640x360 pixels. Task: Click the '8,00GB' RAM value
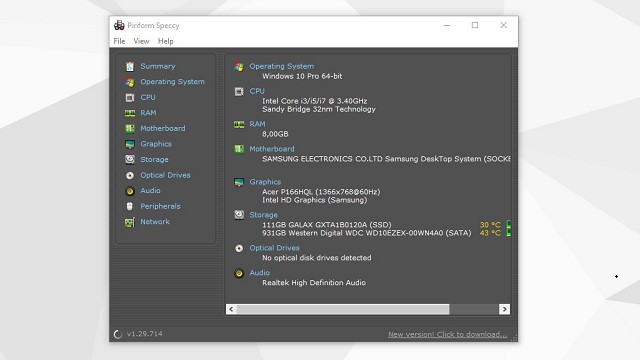point(275,134)
